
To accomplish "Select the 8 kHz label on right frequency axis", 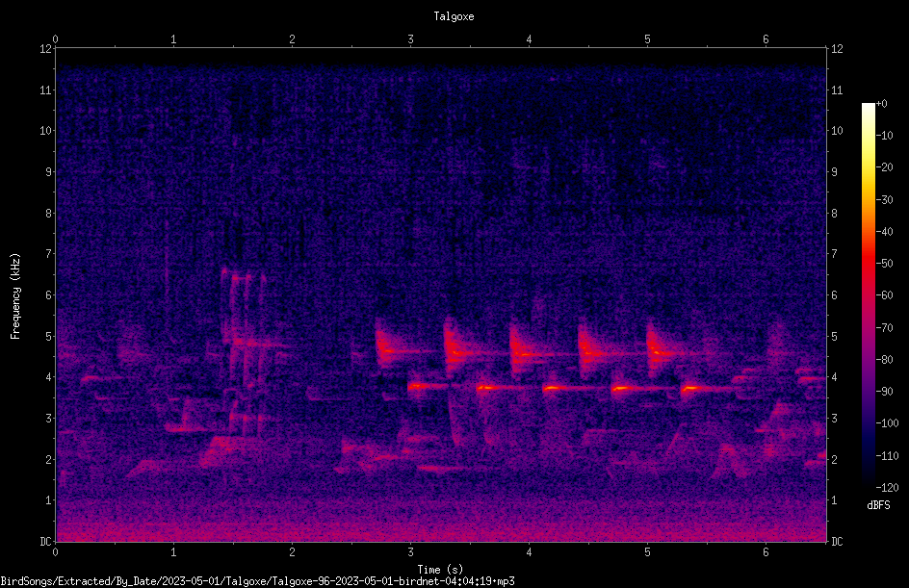I will coord(834,214).
